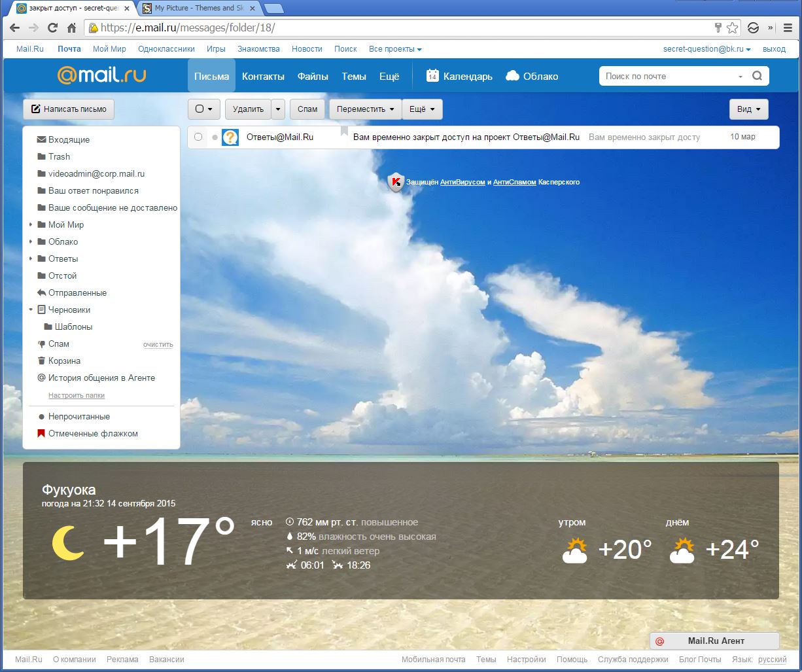
Task: Click in the Поиск по почте field
Action: [667, 76]
